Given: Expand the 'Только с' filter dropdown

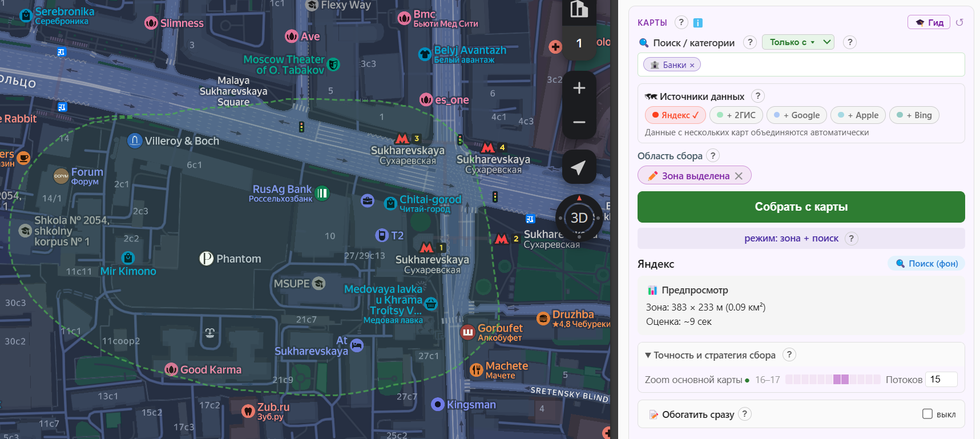Looking at the screenshot, I should pyautogui.click(x=798, y=42).
